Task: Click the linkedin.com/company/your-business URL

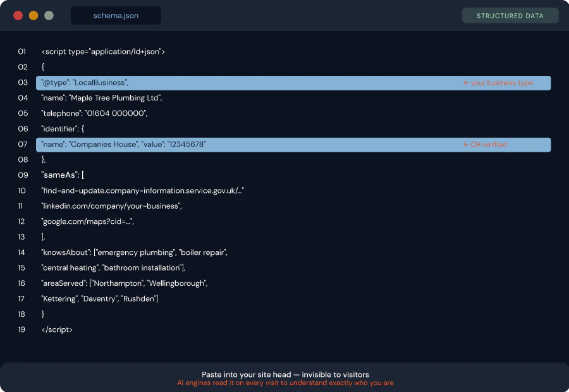Action: [112, 206]
